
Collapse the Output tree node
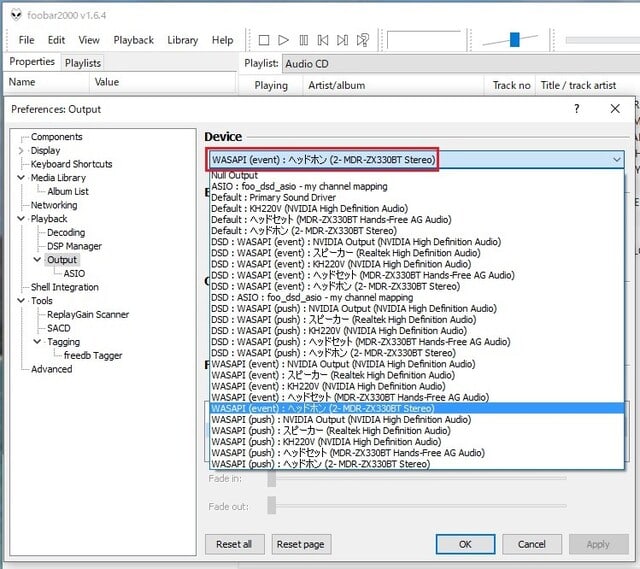37,260
